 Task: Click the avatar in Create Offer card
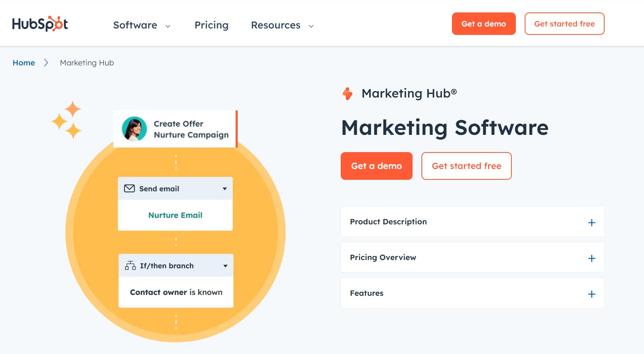coord(134,129)
